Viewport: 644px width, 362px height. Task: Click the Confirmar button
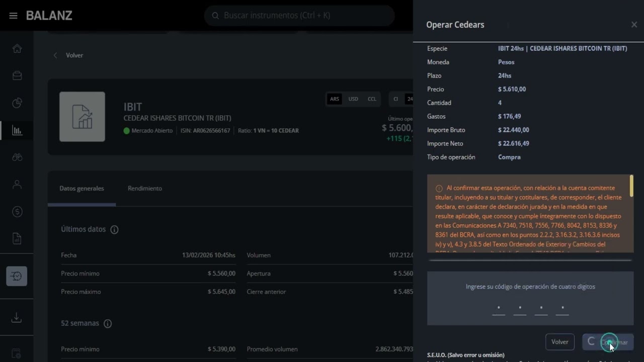pyautogui.click(x=608, y=342)
